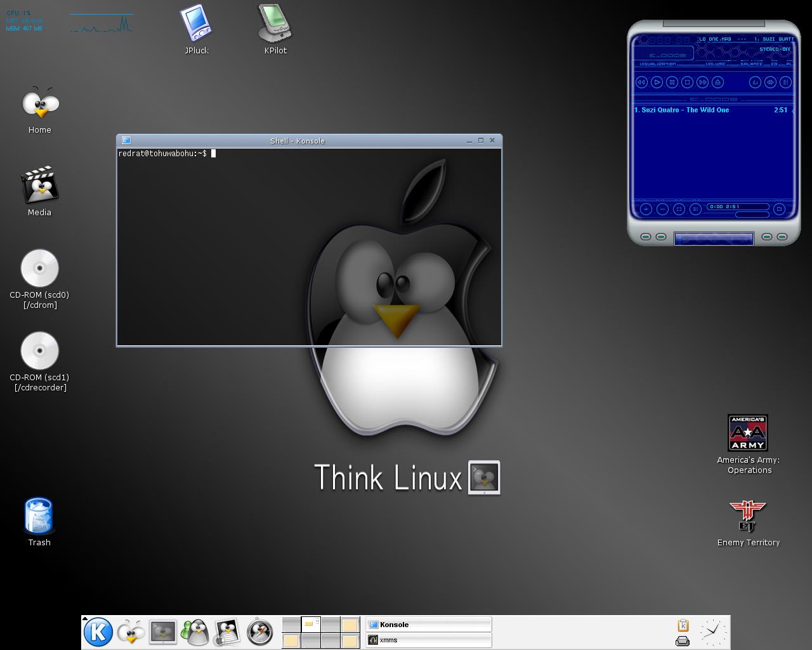Click the playlist folder button in XMMS

tap(779, 209)
